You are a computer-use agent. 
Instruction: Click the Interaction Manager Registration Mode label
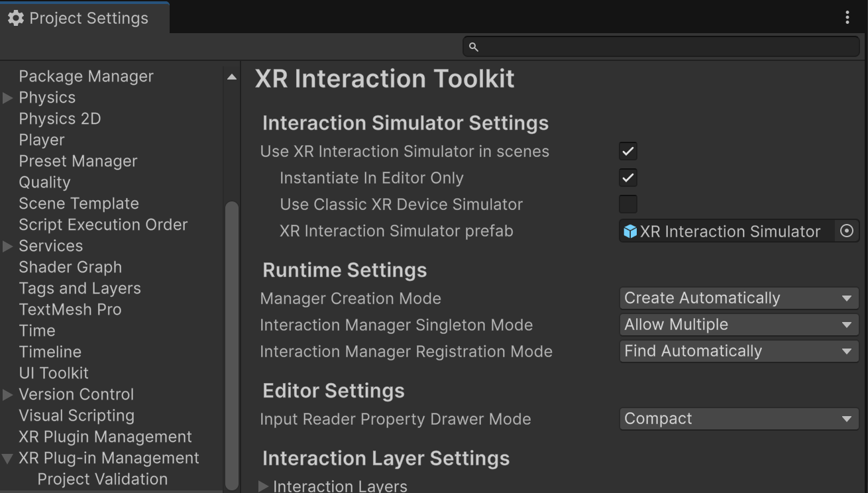[x=406, y=351]
